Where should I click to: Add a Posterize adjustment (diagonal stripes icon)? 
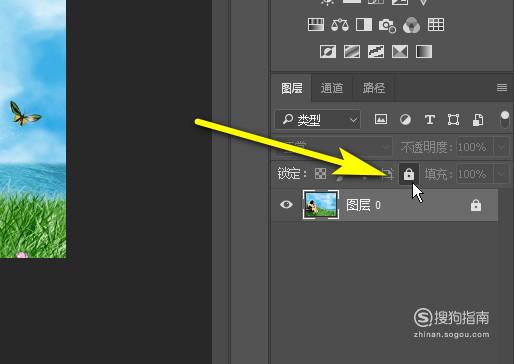tap(352, 52)
